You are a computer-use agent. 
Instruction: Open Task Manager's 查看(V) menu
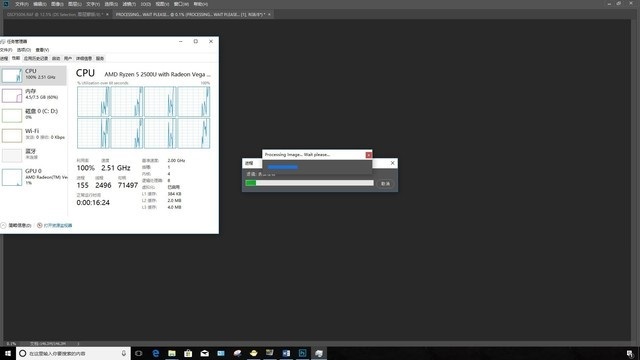click(42, 50)
